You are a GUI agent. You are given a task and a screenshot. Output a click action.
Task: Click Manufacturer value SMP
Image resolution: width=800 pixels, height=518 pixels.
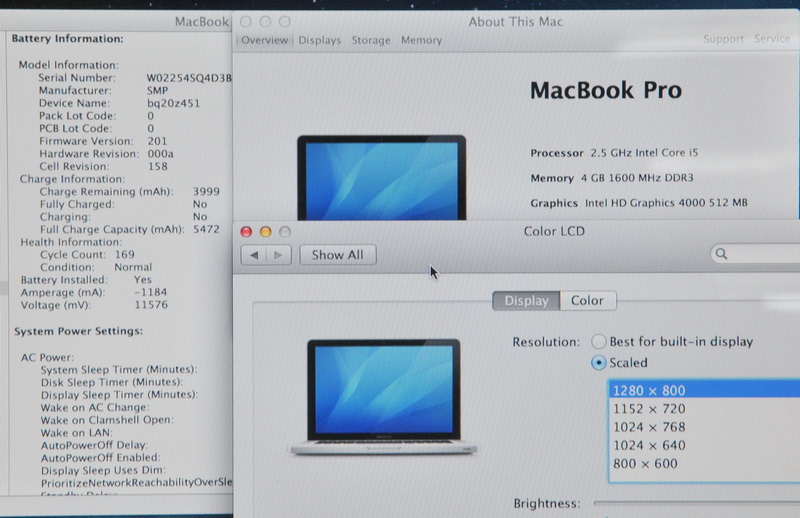pos(157,90)
